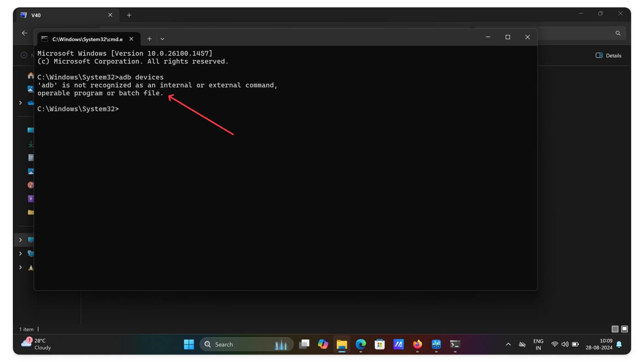Screen dimensions: 644x362
Task: Open the Windows Start menu
Action: point(189,344)
